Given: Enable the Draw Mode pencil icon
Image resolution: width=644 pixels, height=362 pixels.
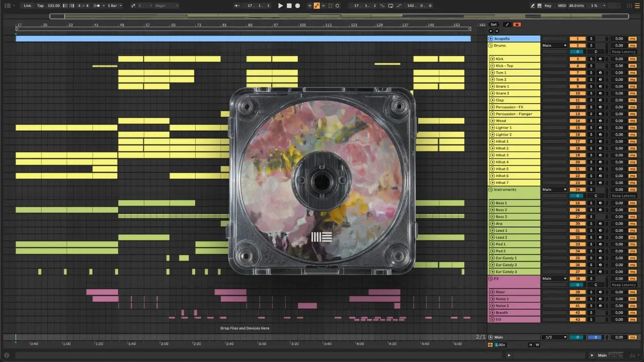Looking at the screenshot, I should [533, 6].
